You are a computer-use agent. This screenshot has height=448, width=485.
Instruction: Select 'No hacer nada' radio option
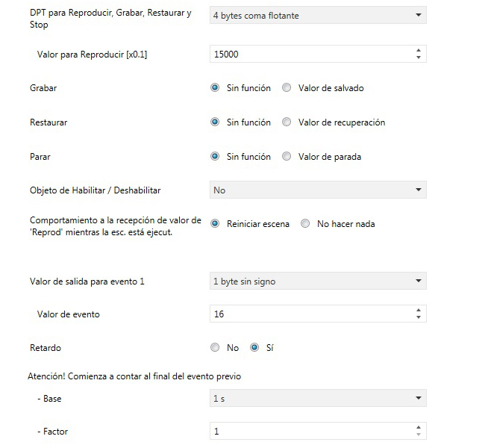click(x=305, y=224)
